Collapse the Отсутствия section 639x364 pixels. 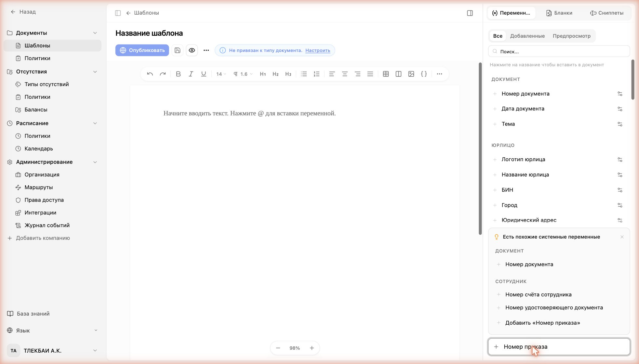[x=95, y=71]
